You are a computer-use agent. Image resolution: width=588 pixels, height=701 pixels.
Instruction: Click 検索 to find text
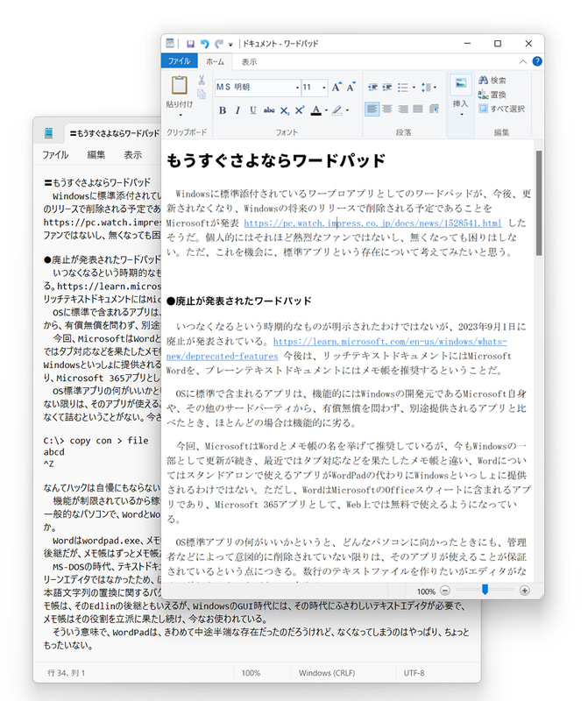[x=492, y=80]
